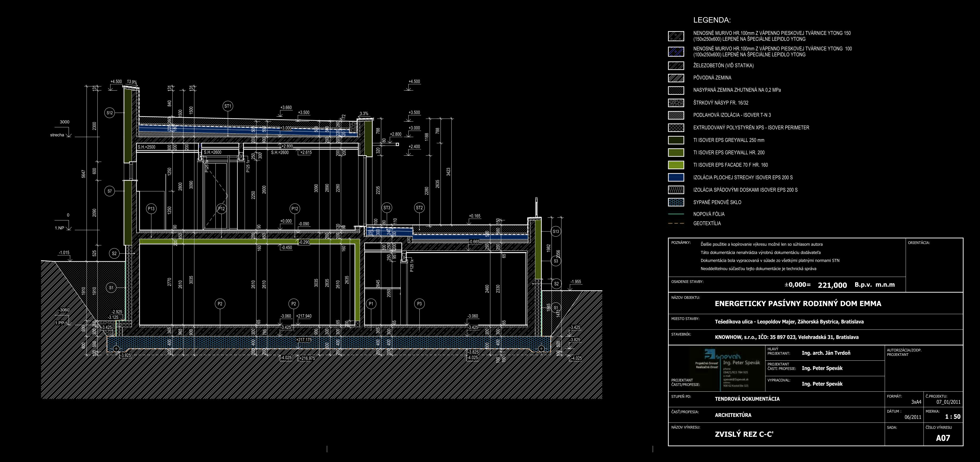Click the P3 circled room marker
Screen dimensions: 980x462
point(419,304)
